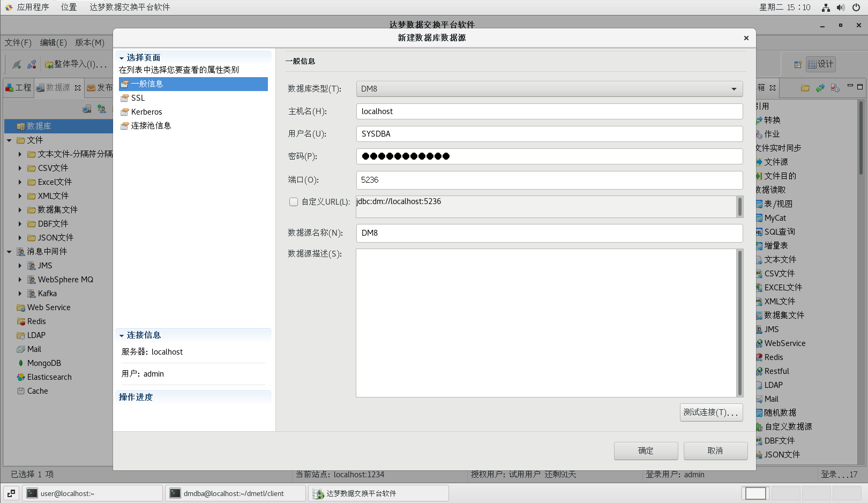Click the show desktop icon in taskbar
Viewport: 868px width, 503px height.
pos(11,493)
